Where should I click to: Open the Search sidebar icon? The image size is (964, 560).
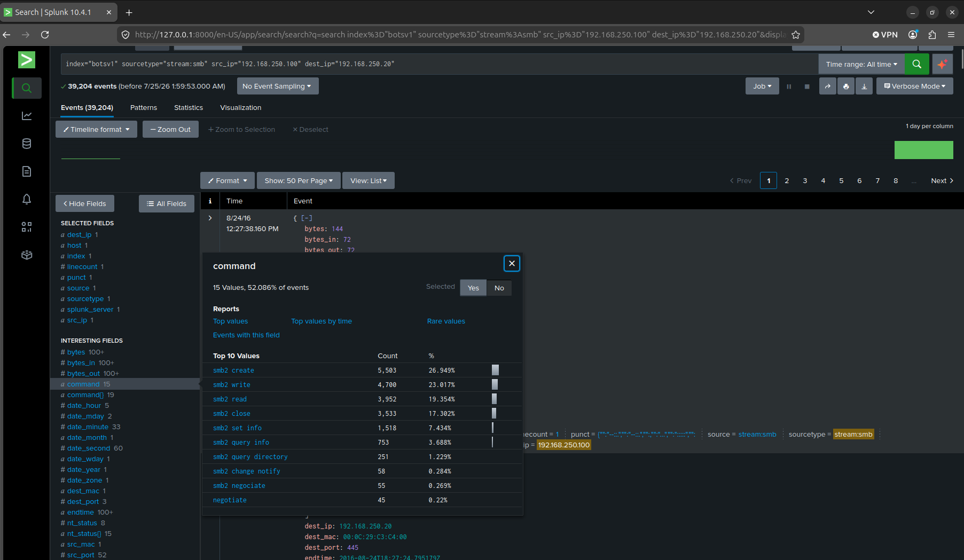[27, 88]
